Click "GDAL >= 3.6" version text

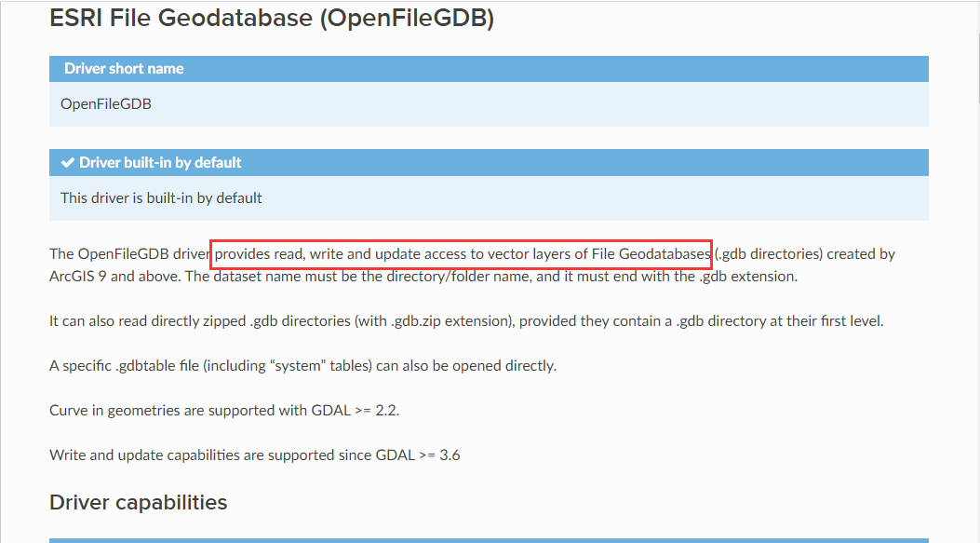click(418, 455)
